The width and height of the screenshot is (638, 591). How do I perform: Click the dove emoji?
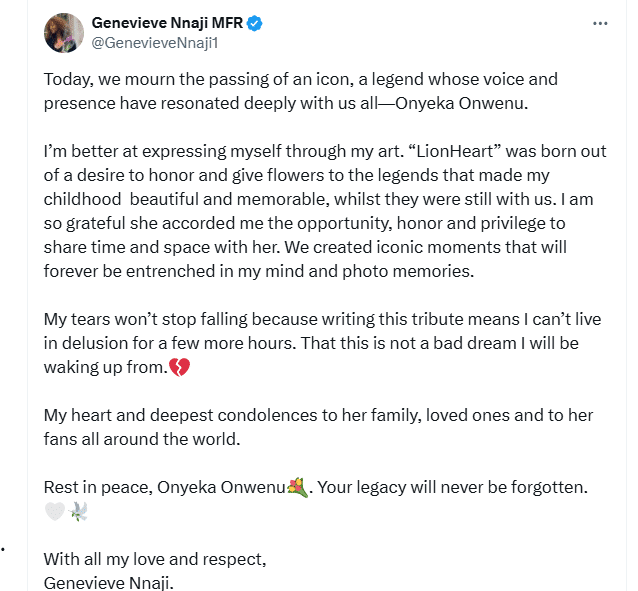pyautogui.click(x=80, y=511)
